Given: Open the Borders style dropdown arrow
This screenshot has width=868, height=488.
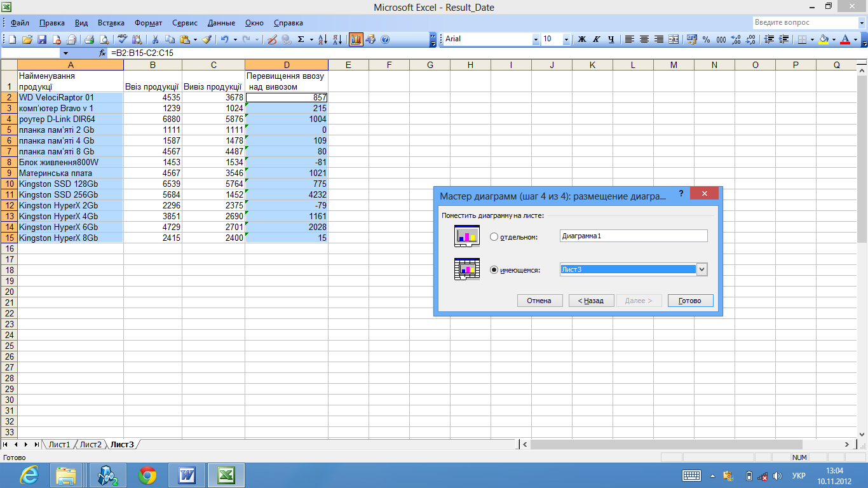Looking at the screenshot, I should [x=812, y=39].
